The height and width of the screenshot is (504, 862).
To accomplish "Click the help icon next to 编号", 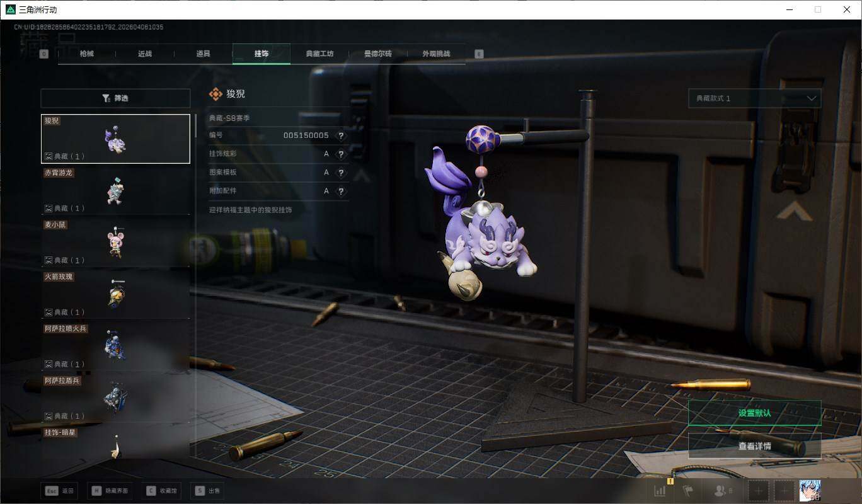I will (x=341, y=135).
